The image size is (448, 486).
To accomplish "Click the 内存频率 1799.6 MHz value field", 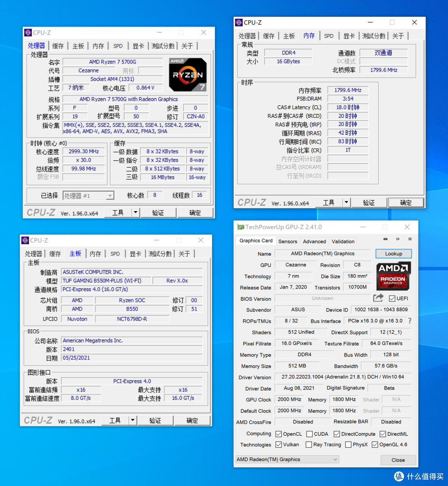I will point(348,90).
